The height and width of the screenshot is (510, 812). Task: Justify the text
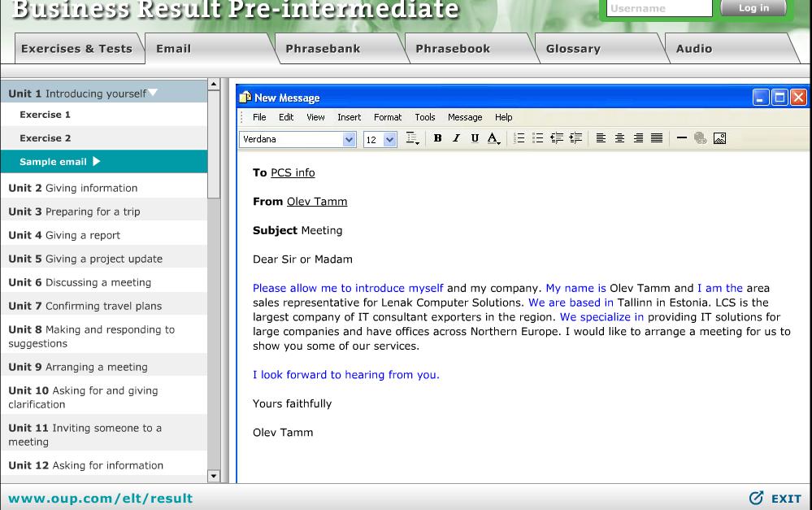click(657, 138)
